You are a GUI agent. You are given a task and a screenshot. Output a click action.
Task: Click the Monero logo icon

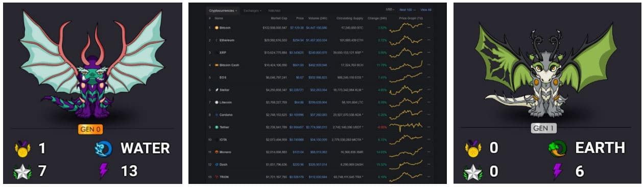(x=217, y=152)
